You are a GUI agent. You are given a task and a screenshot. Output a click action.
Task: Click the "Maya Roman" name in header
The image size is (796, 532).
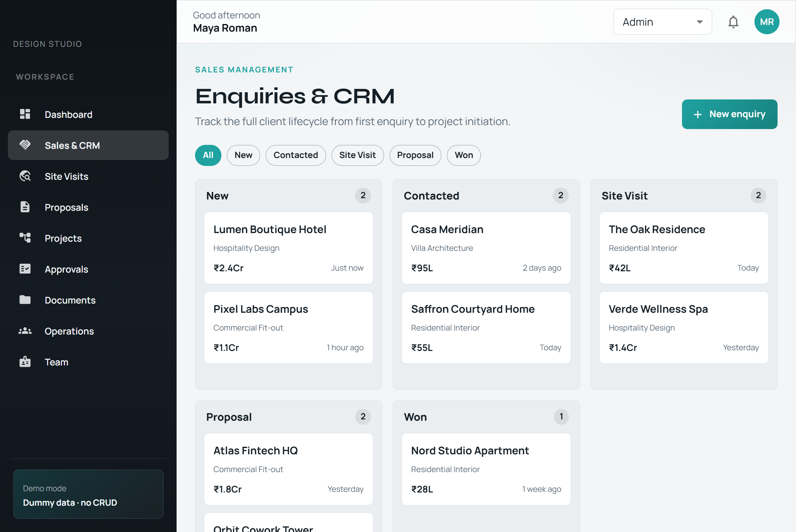[225, 28]
